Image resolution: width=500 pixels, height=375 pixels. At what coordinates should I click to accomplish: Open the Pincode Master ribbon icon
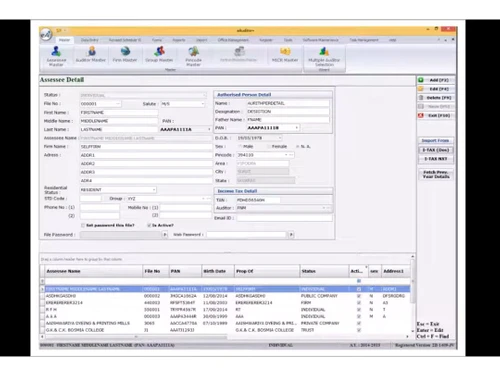194,57
